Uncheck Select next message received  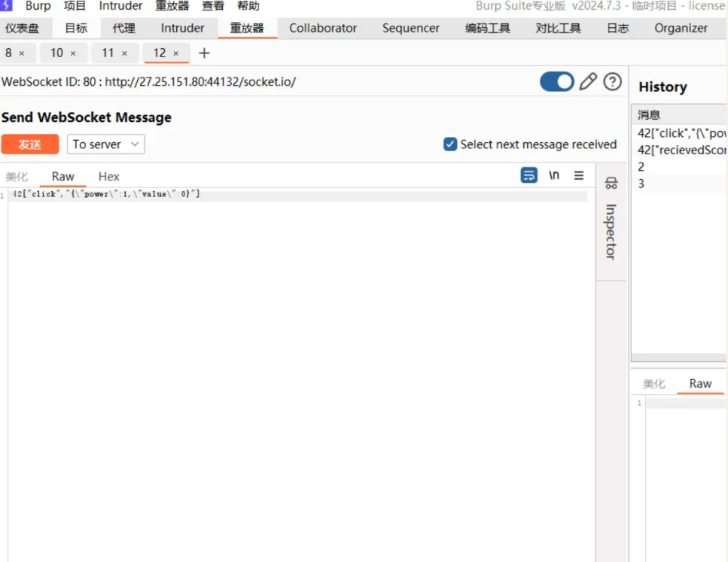pyautogui.click(x=450, y=144)
